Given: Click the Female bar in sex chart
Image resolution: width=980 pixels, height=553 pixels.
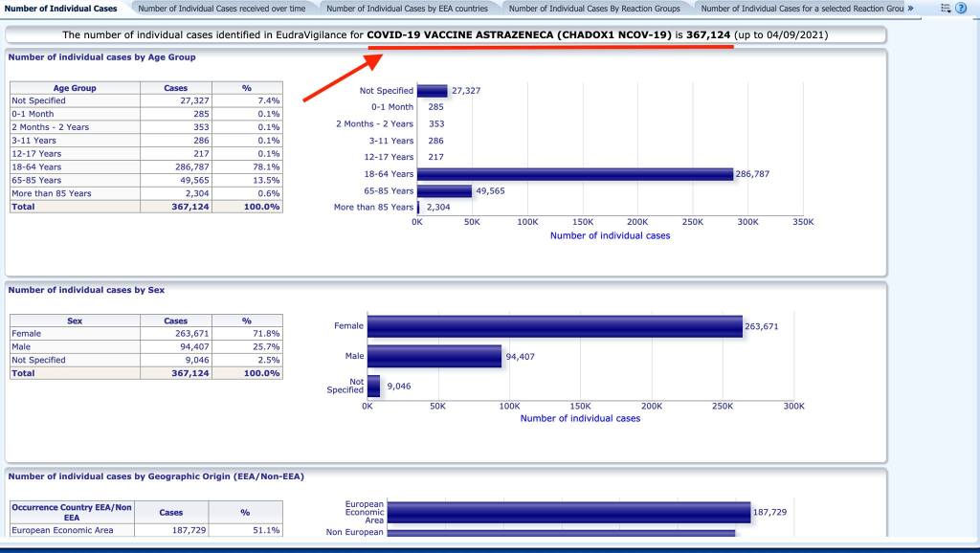Looking at the screenshot, I should pos(554,326).
